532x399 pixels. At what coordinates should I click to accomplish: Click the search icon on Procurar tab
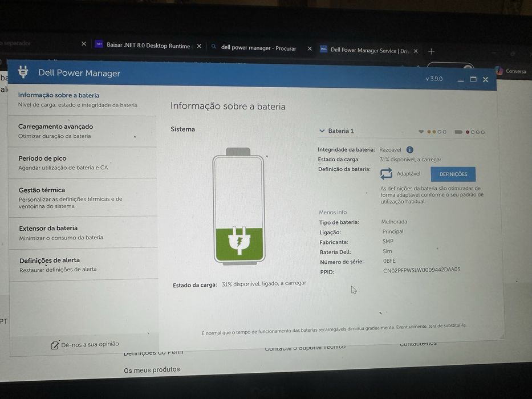[213, 47]
